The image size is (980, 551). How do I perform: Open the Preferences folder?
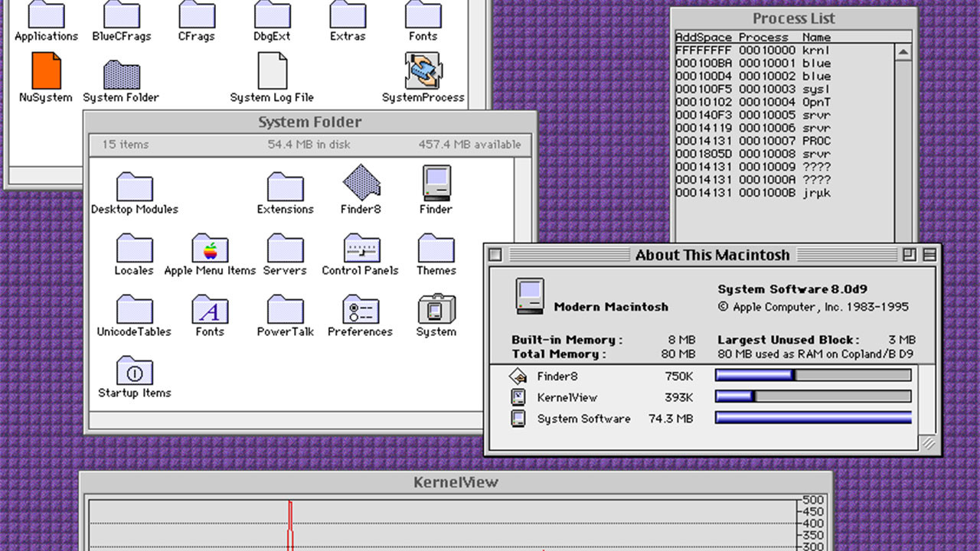click(361, 309)
